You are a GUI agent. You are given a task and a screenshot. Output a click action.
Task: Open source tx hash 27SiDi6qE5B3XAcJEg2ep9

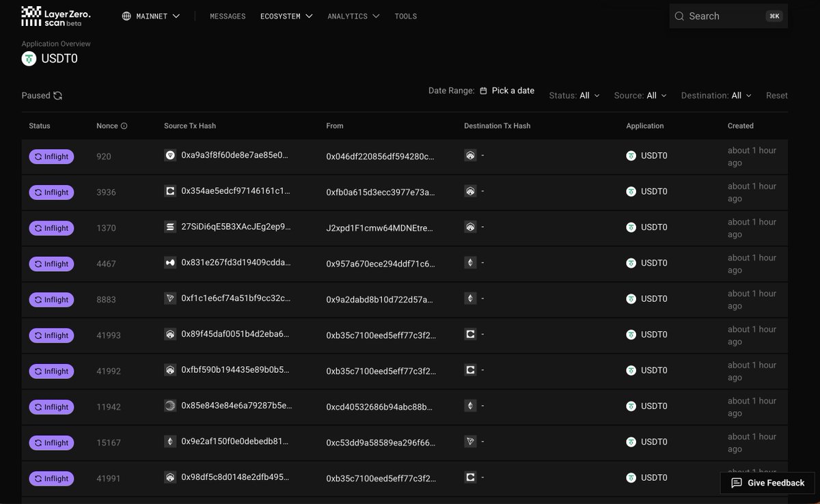pyautogui.click(x=236, y=227)
